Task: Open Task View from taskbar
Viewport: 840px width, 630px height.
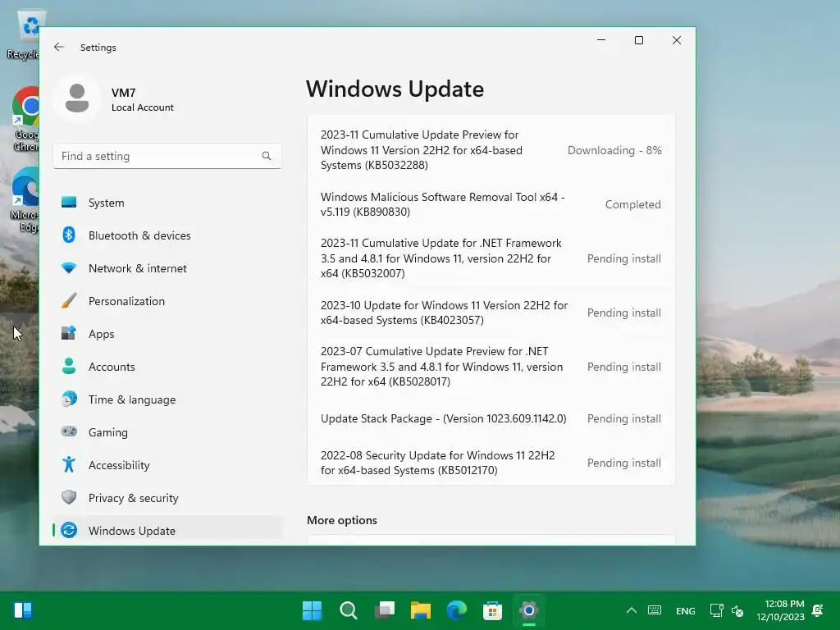Action: click(385, 610)
